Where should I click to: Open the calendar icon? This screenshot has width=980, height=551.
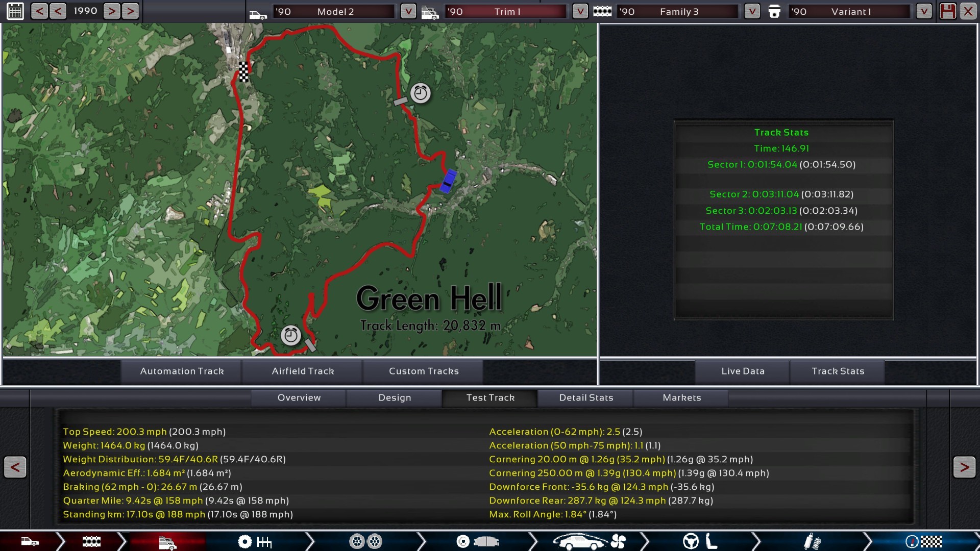tap(15, 11)
